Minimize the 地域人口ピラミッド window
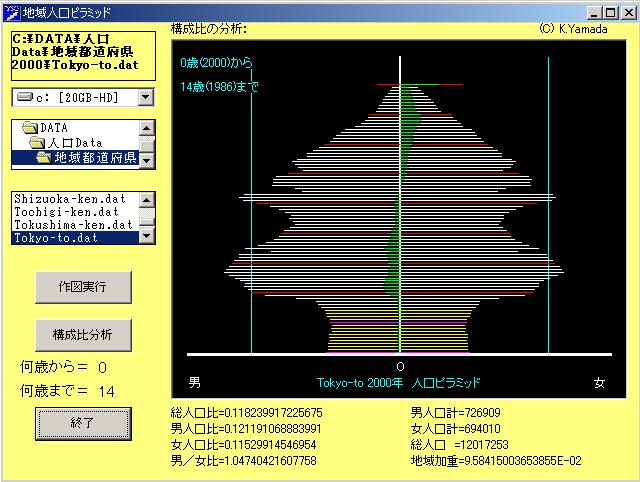Viewport: 640px width, 482px height. coord(594,13)
